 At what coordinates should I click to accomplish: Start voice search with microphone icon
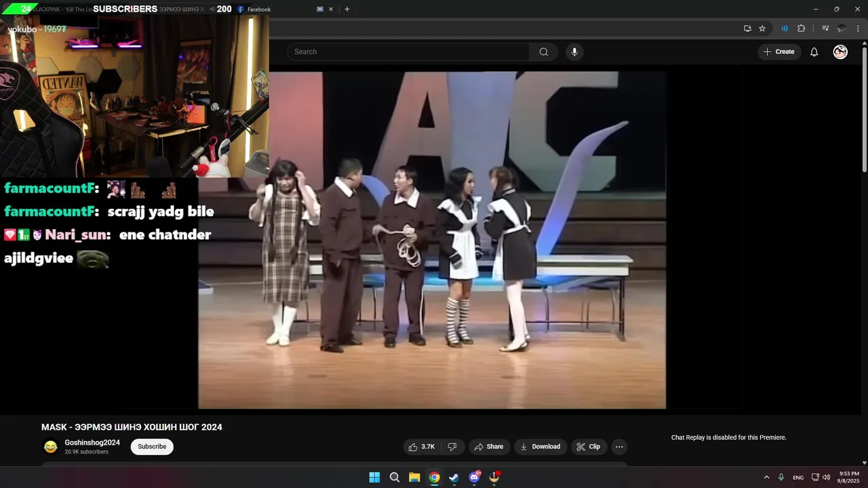[574, 52]
